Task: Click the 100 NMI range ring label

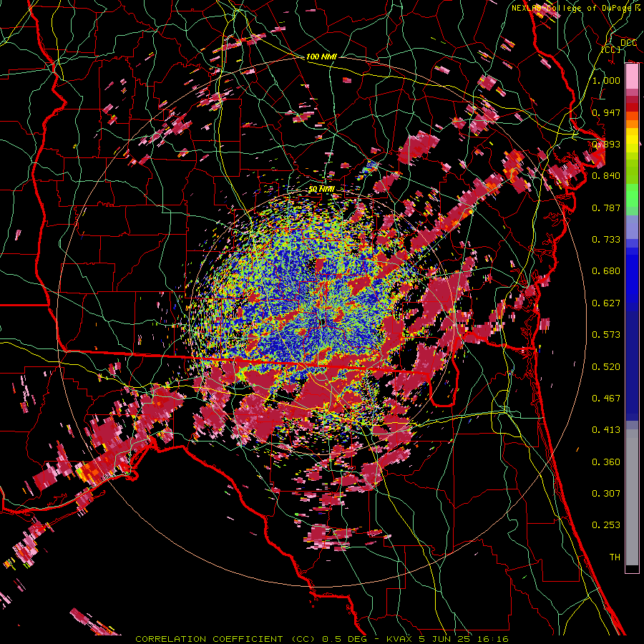Action: (x=321, y=57)
